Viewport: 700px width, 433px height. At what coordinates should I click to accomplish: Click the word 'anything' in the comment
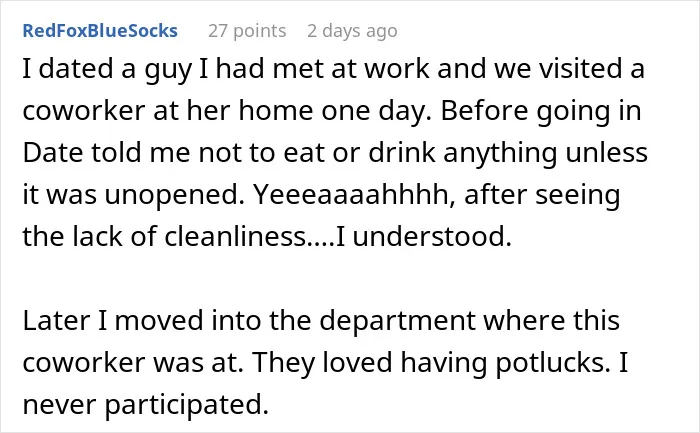coord(500,153)
